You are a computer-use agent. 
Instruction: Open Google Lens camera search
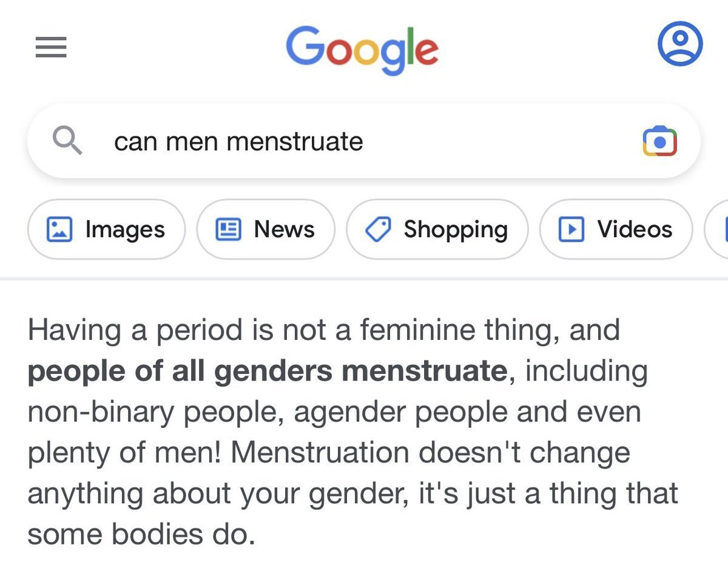(x=660, y=141)
